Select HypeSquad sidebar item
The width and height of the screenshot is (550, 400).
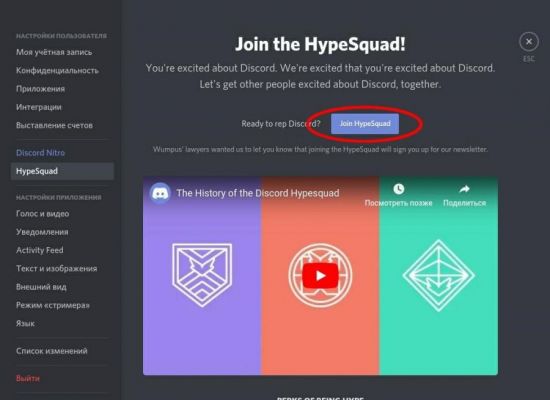(x=62, y=171)
